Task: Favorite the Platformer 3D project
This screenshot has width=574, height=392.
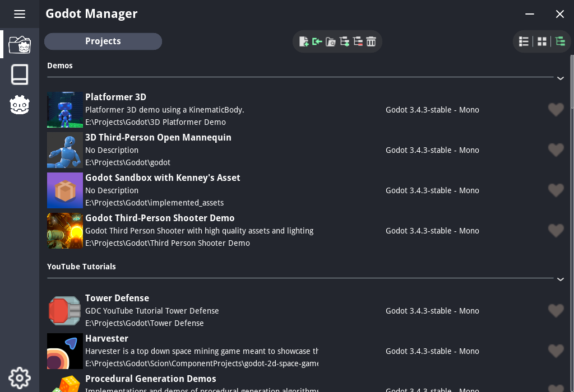Action: [556, 110]
